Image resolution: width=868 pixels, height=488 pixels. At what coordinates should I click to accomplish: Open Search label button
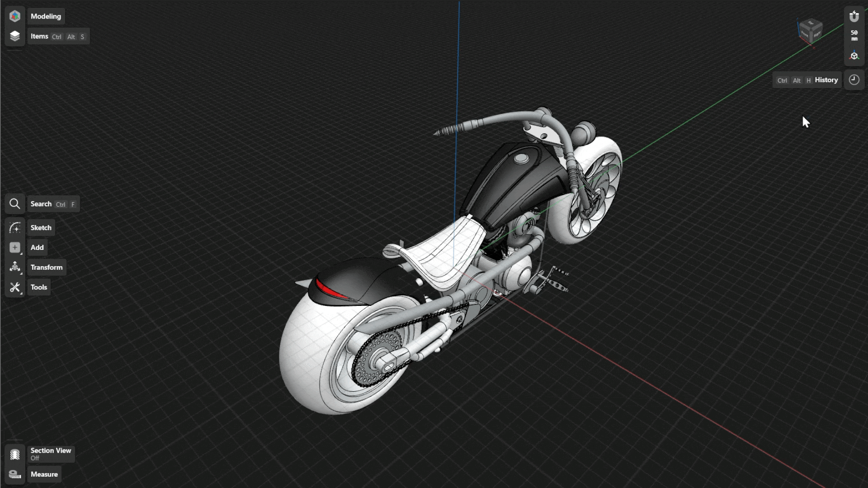tap(53, 204)
